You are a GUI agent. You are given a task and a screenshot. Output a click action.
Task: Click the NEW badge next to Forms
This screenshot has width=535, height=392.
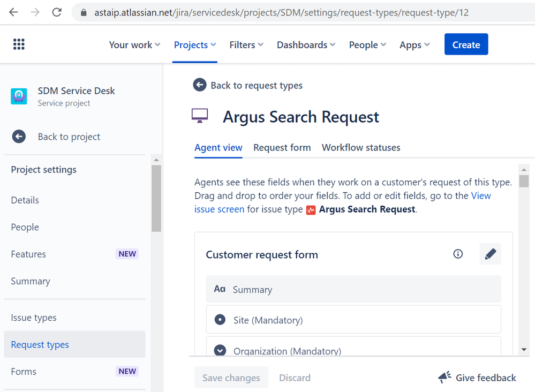[x=127, y=371]
